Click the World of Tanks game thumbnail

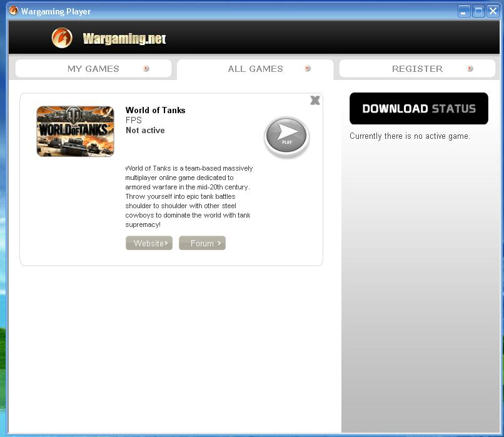coord(75,131)
